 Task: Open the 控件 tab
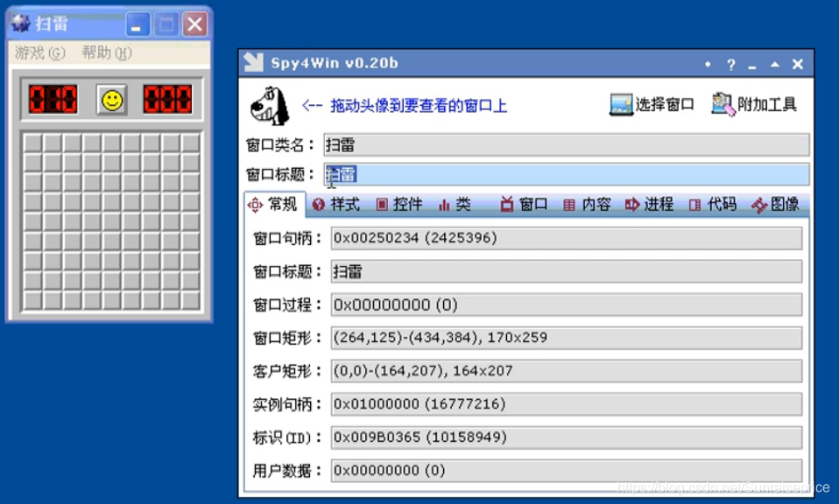tap(399, 204)
